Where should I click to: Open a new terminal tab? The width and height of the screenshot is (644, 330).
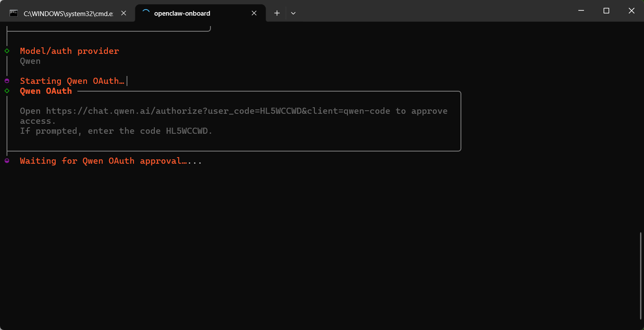(277, 13)
